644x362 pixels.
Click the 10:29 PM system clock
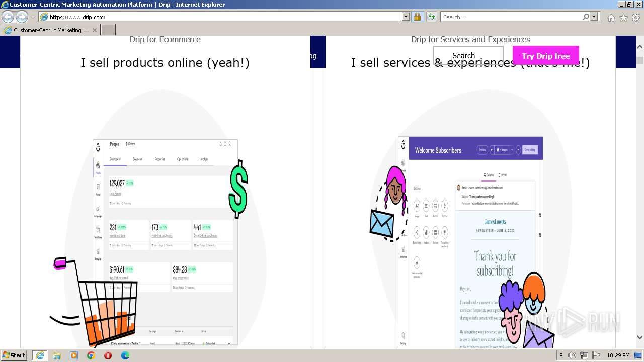pyautogui.click(x=618, y=355)
